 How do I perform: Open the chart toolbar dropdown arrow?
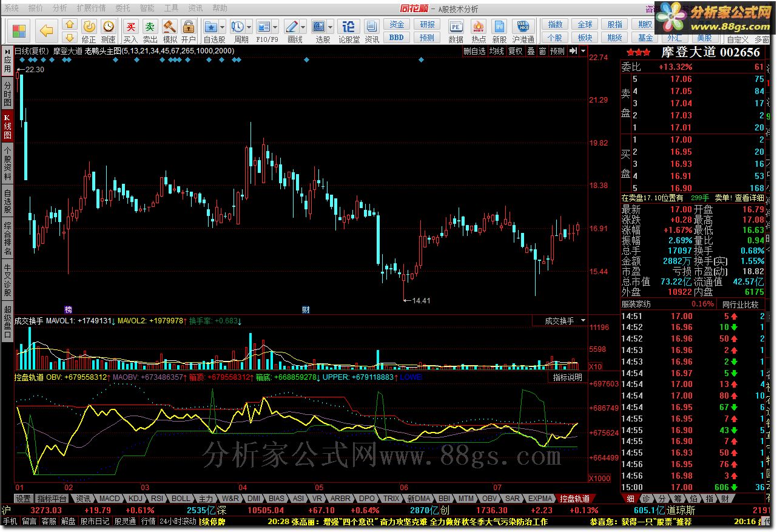584,51
